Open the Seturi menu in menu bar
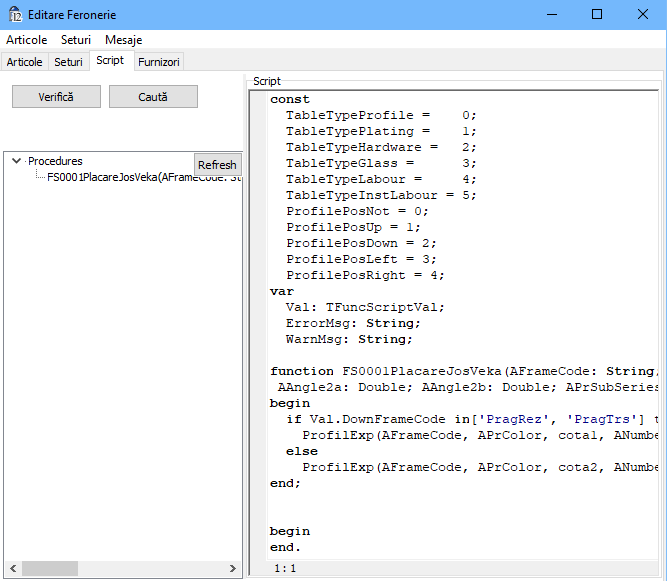 (x=76, y=40)
